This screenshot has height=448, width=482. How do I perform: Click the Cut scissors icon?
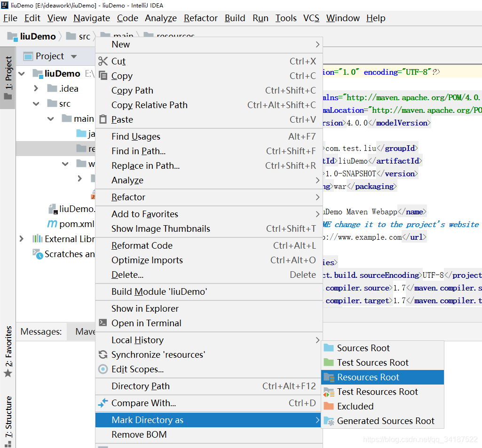pos(103,61)
